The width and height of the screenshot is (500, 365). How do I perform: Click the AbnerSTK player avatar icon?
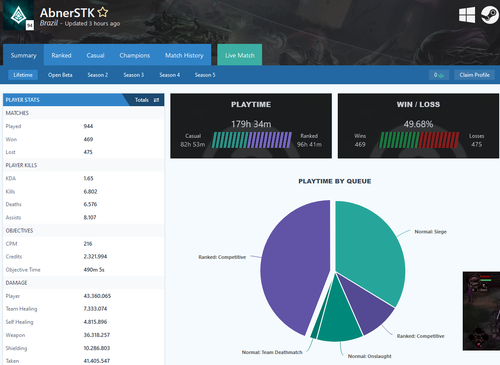(18, 15)
